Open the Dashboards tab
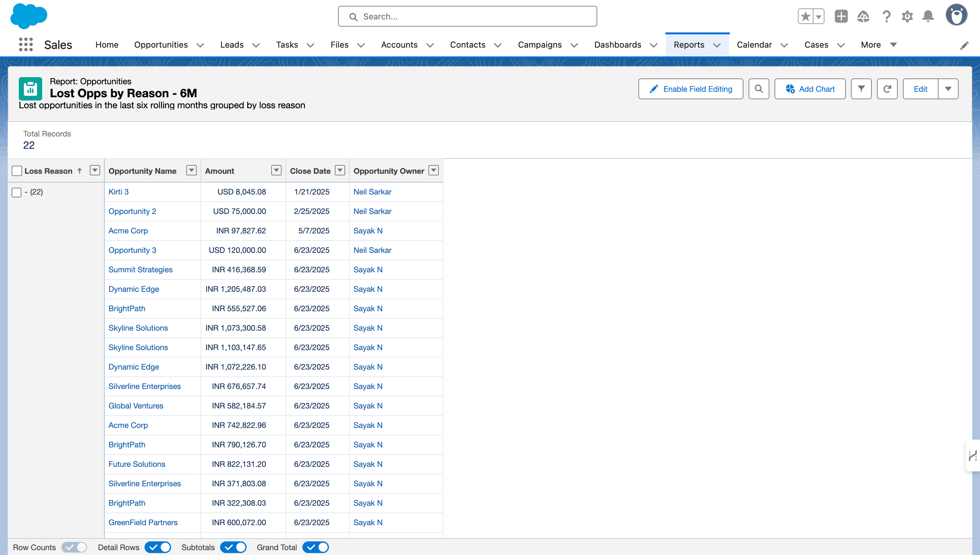This screenshot has height=555, width=980. (x=617, y=45)
